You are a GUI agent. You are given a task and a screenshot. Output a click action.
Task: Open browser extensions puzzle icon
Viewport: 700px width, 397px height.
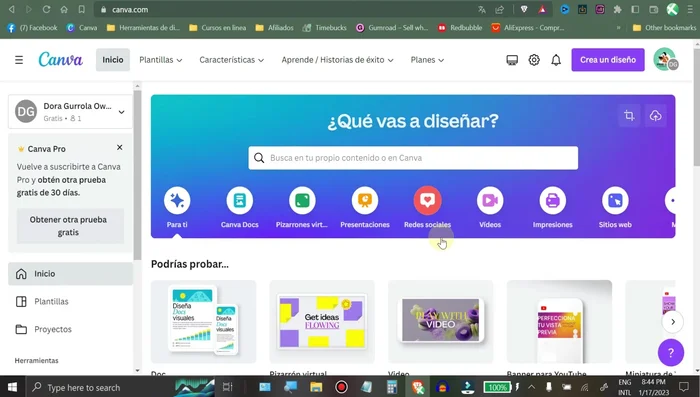[x=617, y=9]
